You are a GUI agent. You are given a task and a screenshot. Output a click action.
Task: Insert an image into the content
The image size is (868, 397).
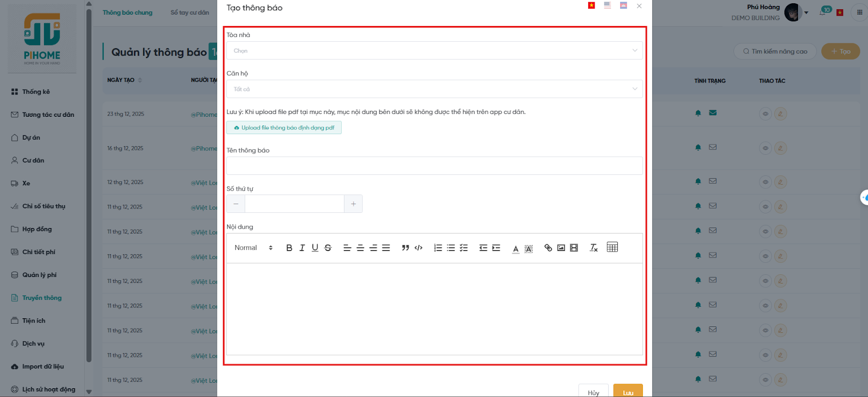point(561,248)
